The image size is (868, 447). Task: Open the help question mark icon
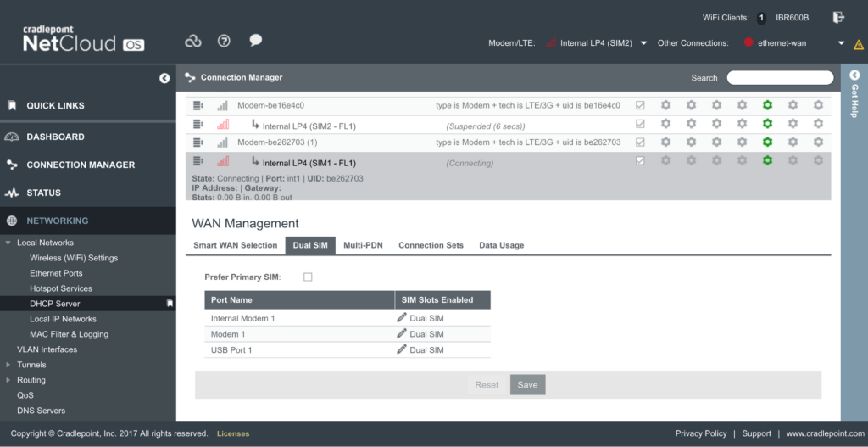pos(224,41)
